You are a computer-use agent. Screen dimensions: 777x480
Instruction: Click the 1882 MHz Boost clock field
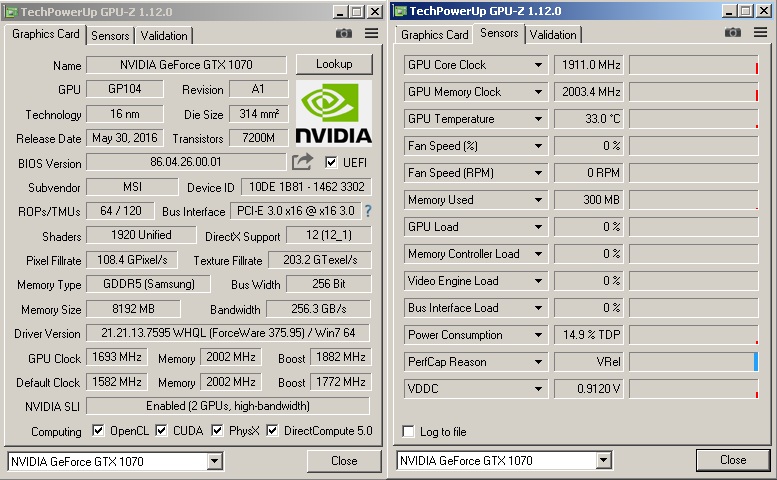(x=340, y=357)
